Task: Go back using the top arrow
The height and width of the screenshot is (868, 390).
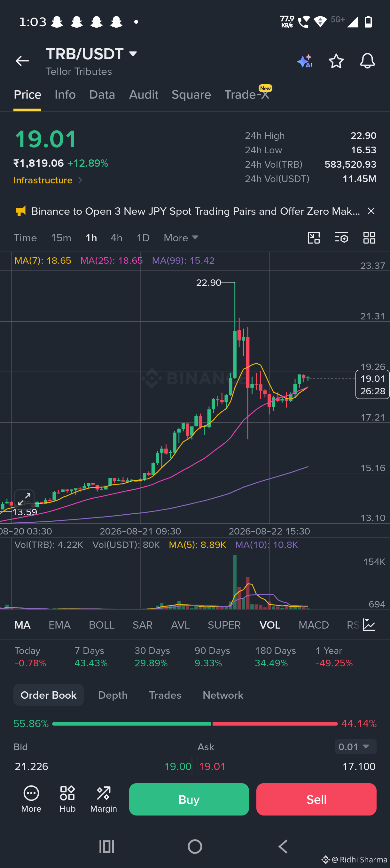Action: point(22,61)
